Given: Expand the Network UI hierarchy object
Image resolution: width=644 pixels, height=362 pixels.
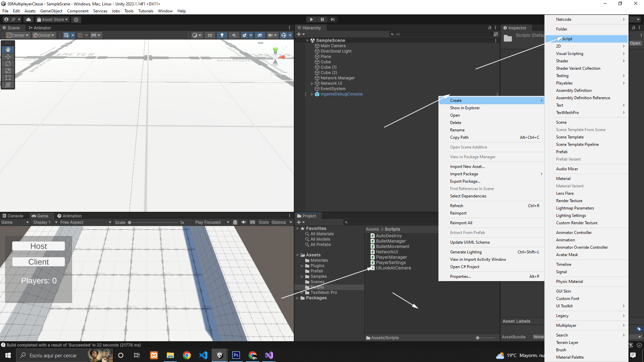Looking at the screenshot, I should click(312, 83).
